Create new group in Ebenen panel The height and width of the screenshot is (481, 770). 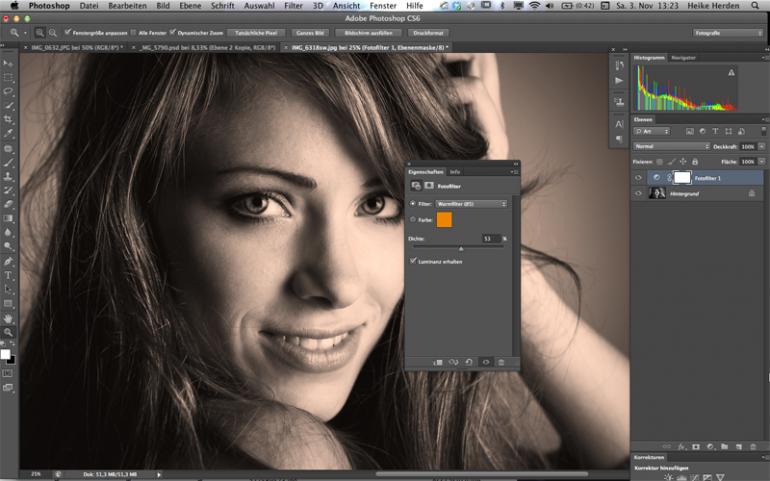724,447
